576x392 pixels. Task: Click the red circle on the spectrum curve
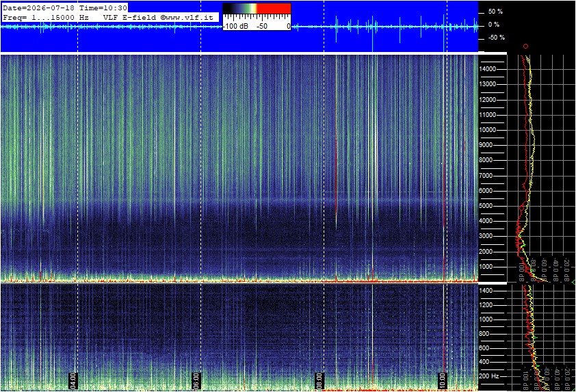(522, 208)
